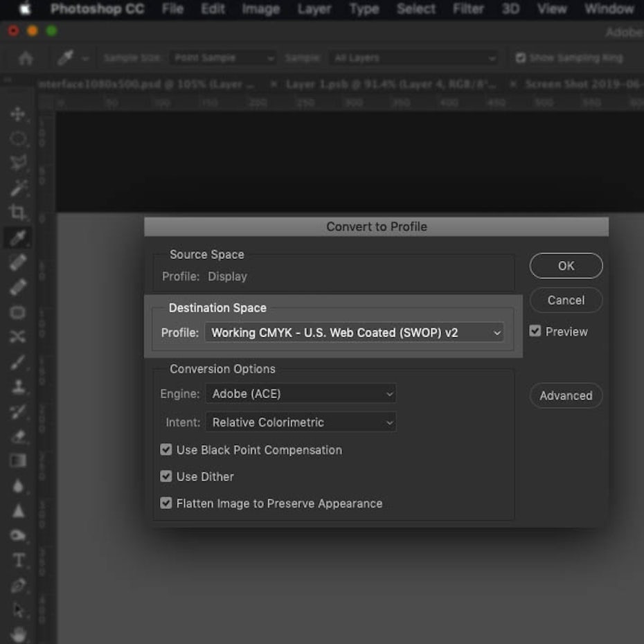
Task: Uncheck Flatten Image to Preserve Appearance
Action: (166, 503)
